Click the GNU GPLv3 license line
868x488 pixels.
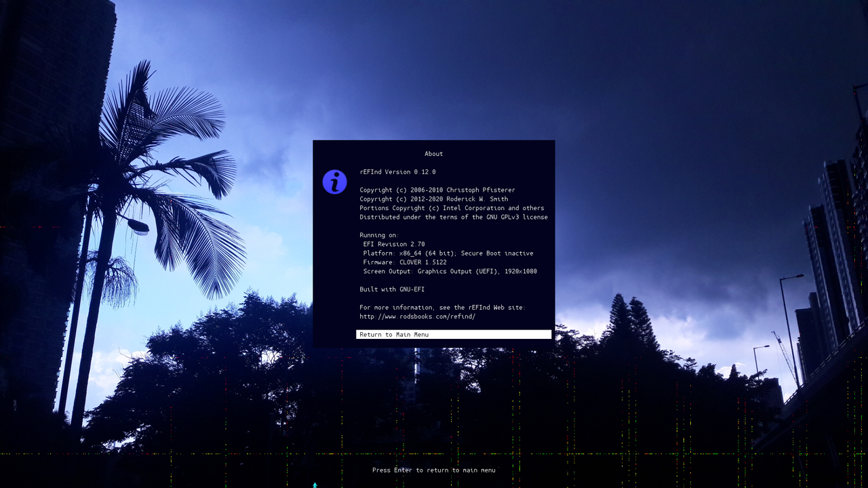point(454,218)
